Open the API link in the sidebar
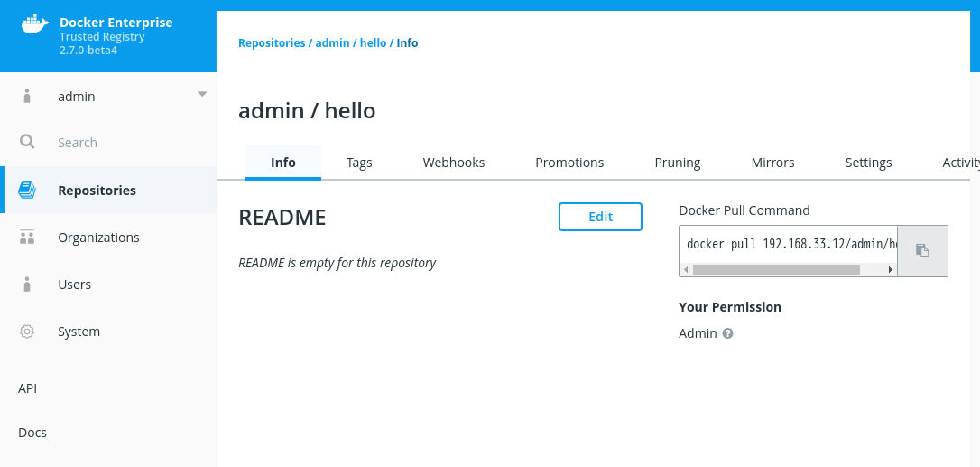The height and width of the screenshot is (467, 980). (x=27, y=388)
